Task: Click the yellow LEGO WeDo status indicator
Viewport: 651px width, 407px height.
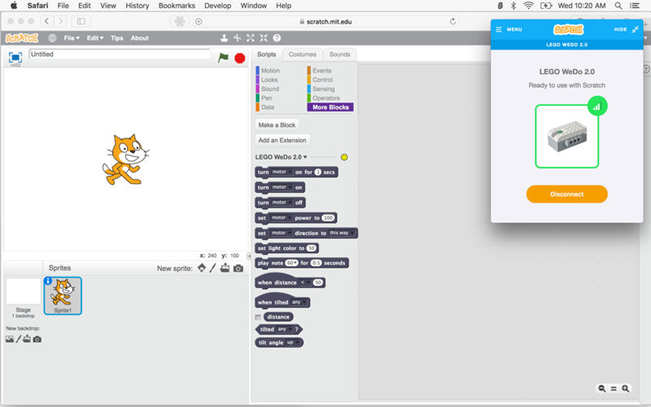Action: 344,157
